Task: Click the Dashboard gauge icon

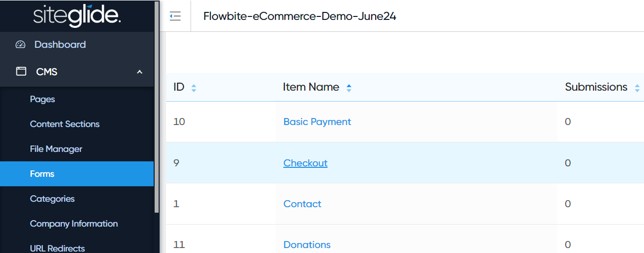Action: 20,45
